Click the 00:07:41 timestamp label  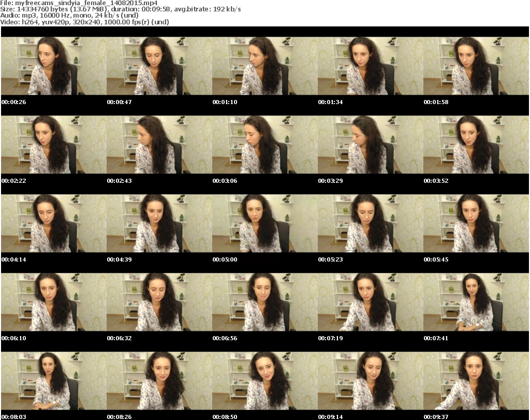[436, 338]
